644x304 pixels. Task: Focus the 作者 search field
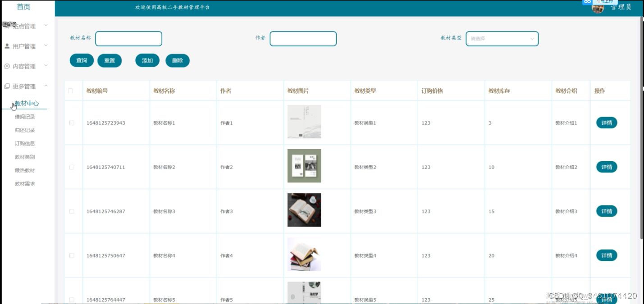(303, 39)
